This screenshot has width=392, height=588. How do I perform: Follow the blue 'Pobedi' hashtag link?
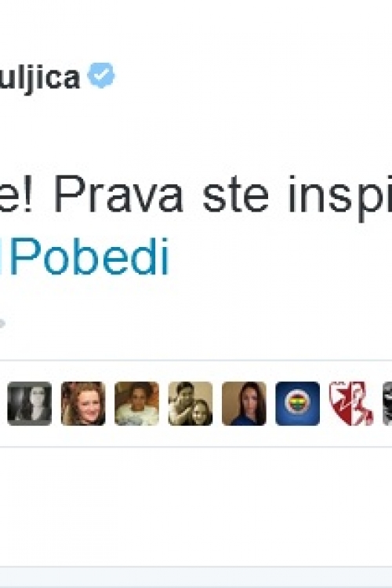(x=85, y=257)
